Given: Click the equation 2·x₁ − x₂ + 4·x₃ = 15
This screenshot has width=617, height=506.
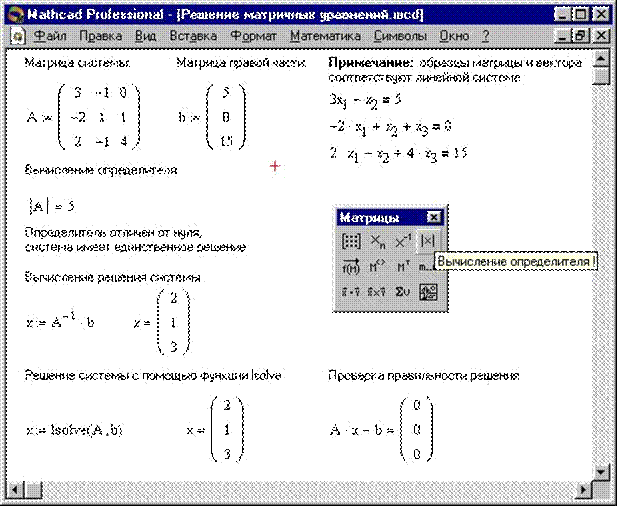Looking at the screenshot, I should click(398, 153).
